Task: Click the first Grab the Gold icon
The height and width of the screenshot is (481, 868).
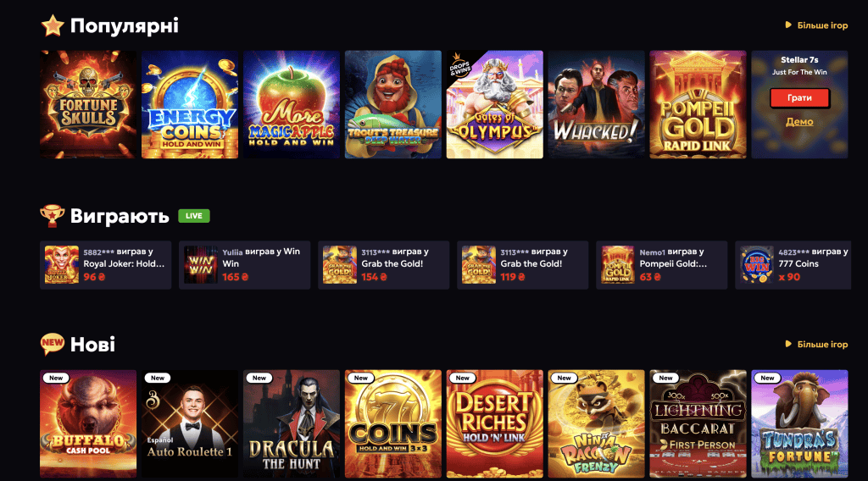Action: (340, 265)
